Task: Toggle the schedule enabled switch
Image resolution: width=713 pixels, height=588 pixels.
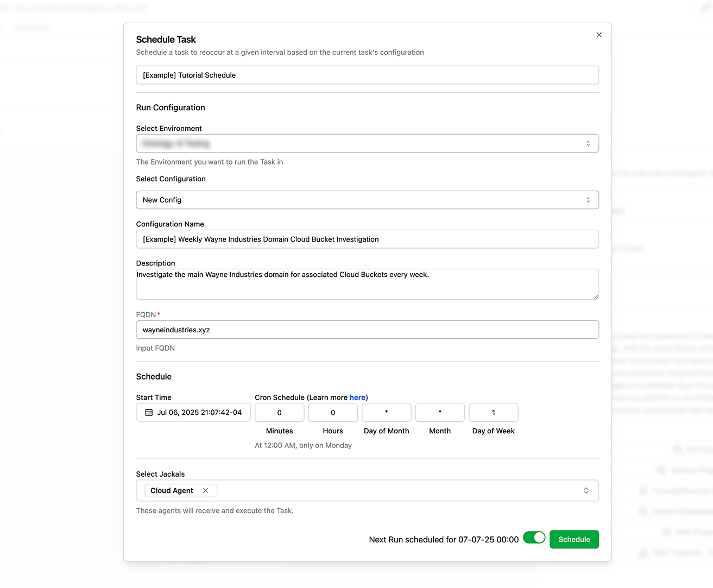Action: [534, 538]
